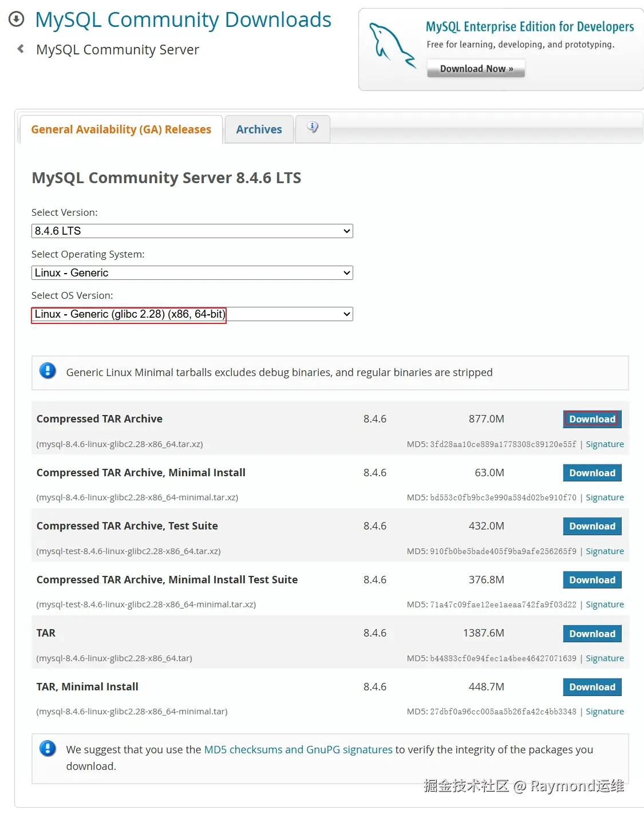Click the MySQL Community Downloads heading link
Viewport: 644px width, 814px height.
pos(183,19)
